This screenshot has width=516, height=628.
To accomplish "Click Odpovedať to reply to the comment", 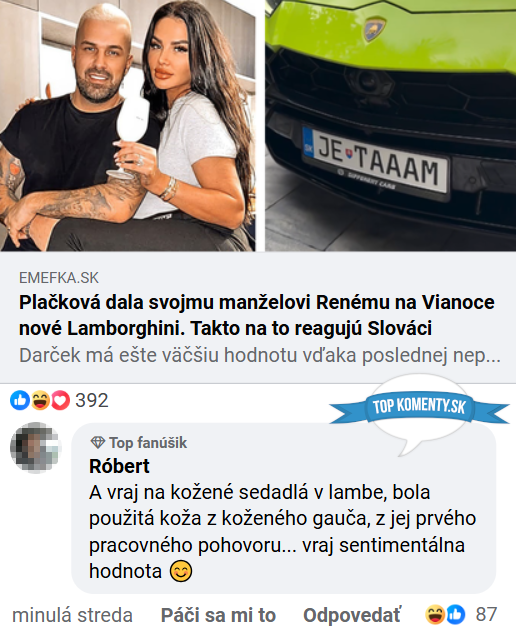I will point(351,615).
